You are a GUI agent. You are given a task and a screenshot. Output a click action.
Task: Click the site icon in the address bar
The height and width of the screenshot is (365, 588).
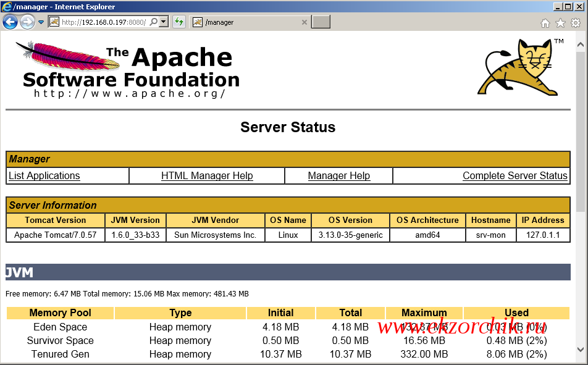coord(54,22)
